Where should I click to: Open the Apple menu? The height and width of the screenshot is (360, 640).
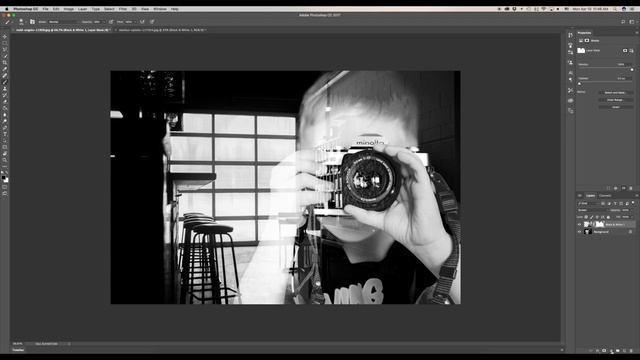(7, 9)
